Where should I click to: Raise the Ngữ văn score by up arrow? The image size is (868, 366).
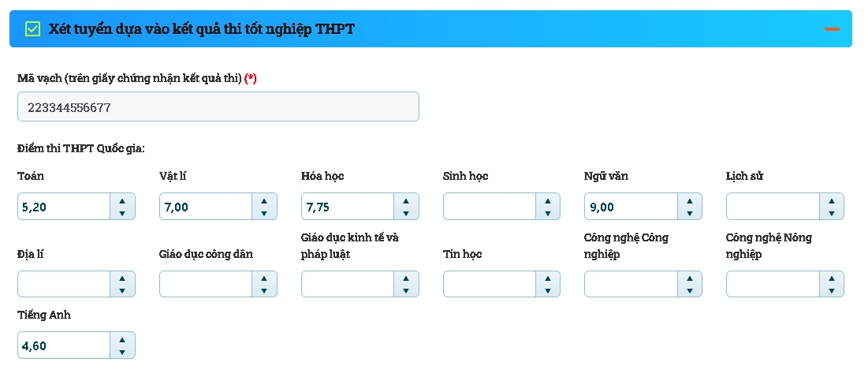tap(689, 200)
